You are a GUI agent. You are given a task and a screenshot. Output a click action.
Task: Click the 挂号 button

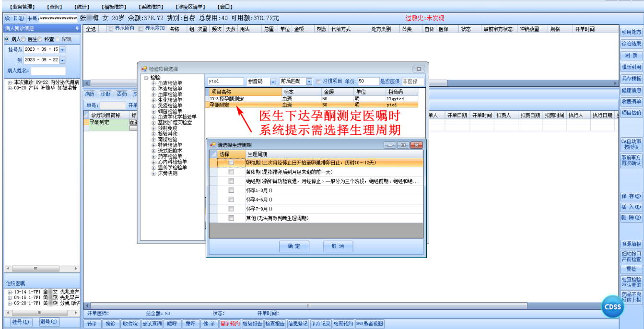[x=21, y=322]
